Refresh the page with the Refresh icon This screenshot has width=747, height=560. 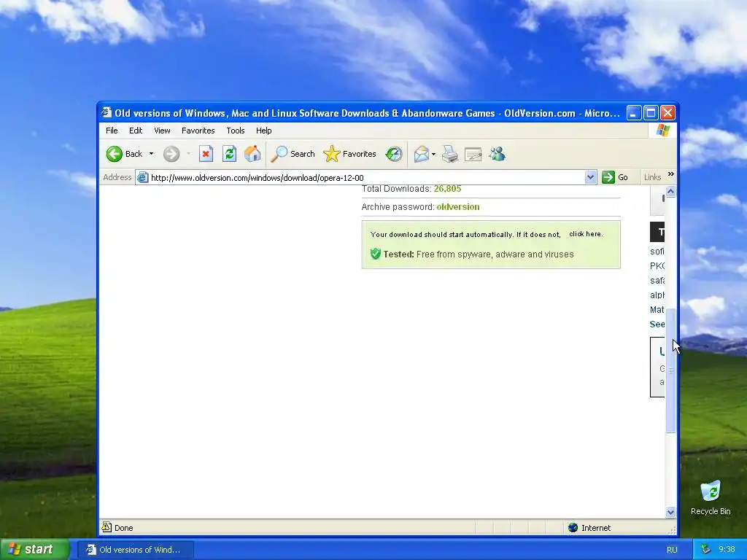click(229, 154)
